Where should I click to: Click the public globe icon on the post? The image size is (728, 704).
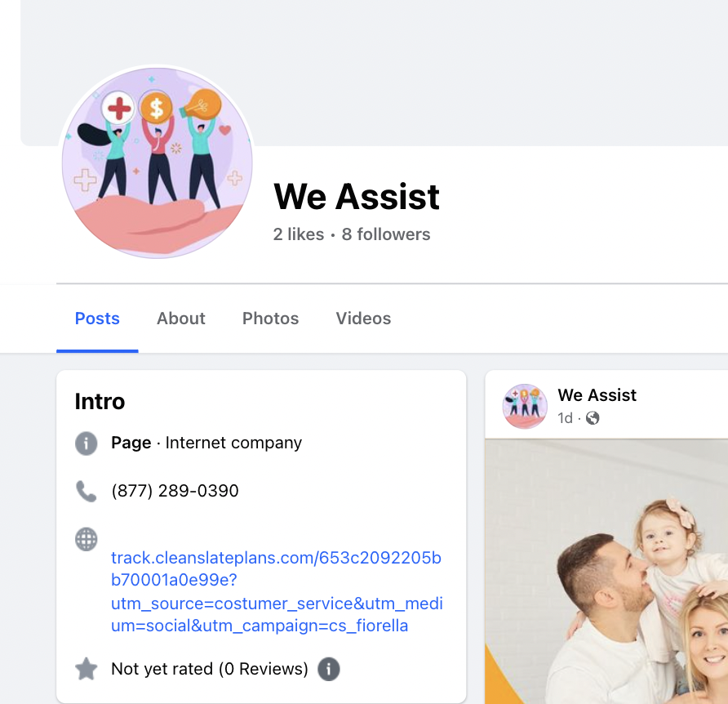click(x=593, y=418)
